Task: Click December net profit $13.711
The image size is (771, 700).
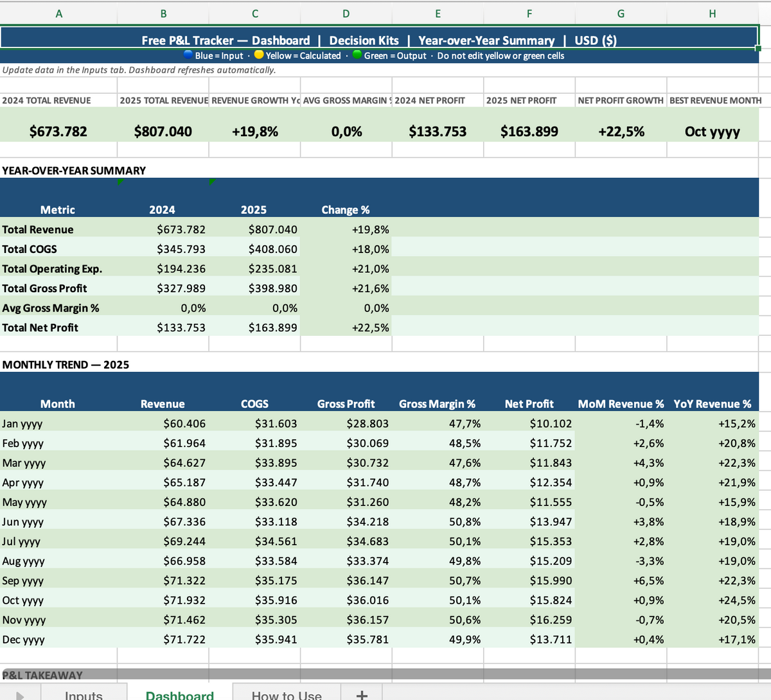Action: (x=551, y=640)
